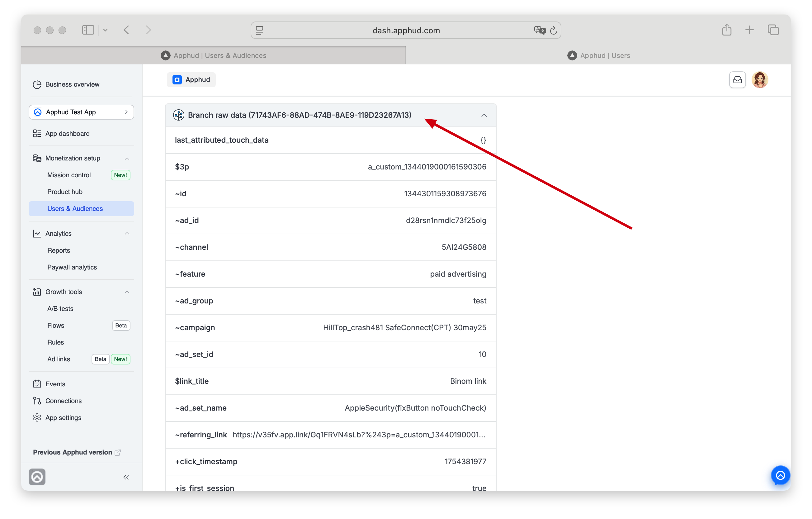
Task: Click the New! badge beside Mission control
Action: click(120, 175)
